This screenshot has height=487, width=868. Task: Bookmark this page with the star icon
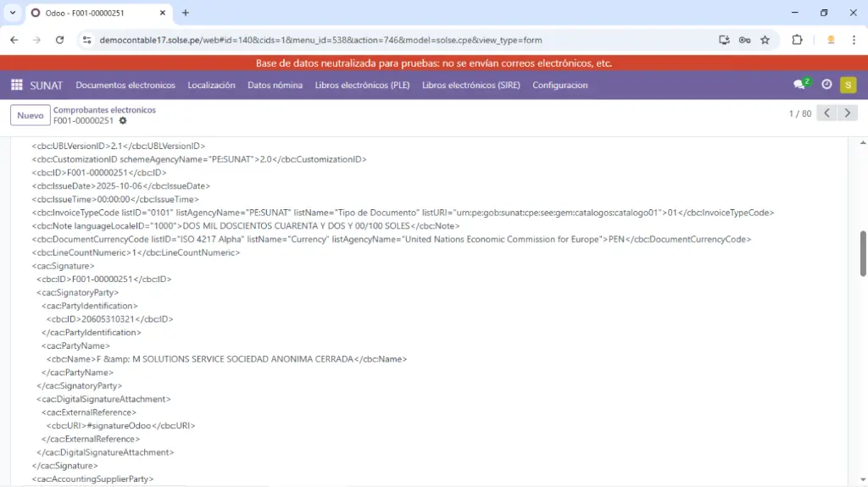[x=765, y=40]
